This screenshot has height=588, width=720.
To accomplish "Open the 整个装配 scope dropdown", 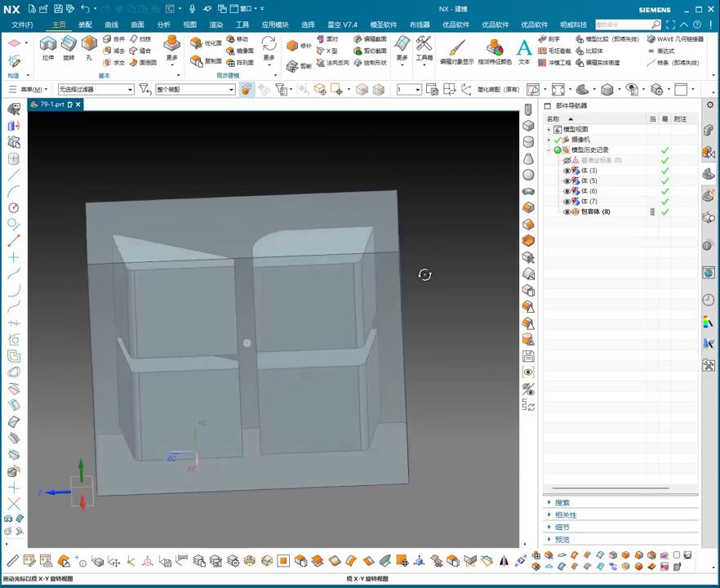I will [194, 90].
